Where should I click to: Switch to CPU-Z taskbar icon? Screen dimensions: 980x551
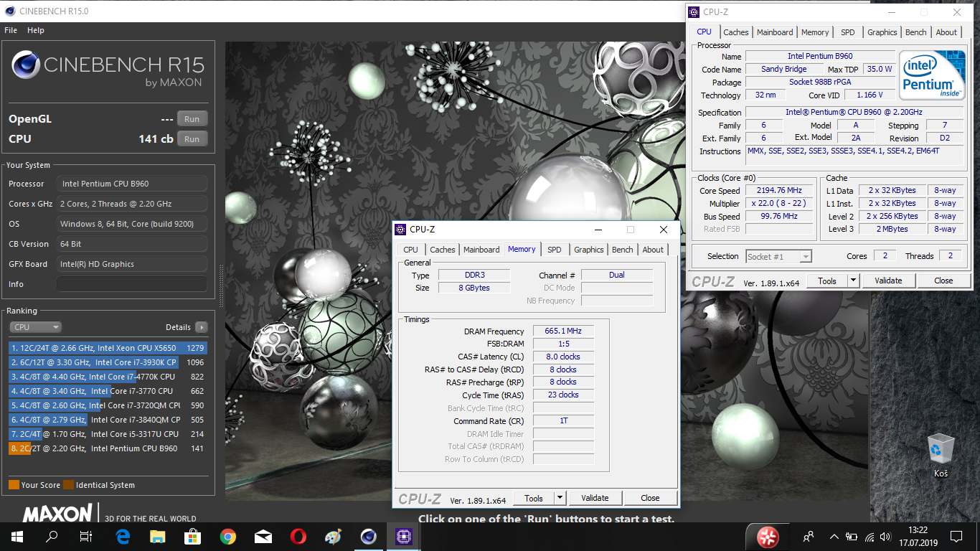click(404, 537)
